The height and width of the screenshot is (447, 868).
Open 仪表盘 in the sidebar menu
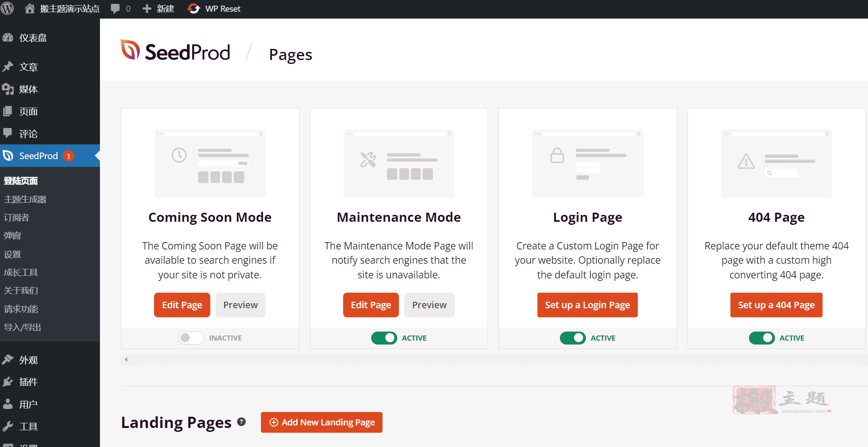click(x=50, y=38)
